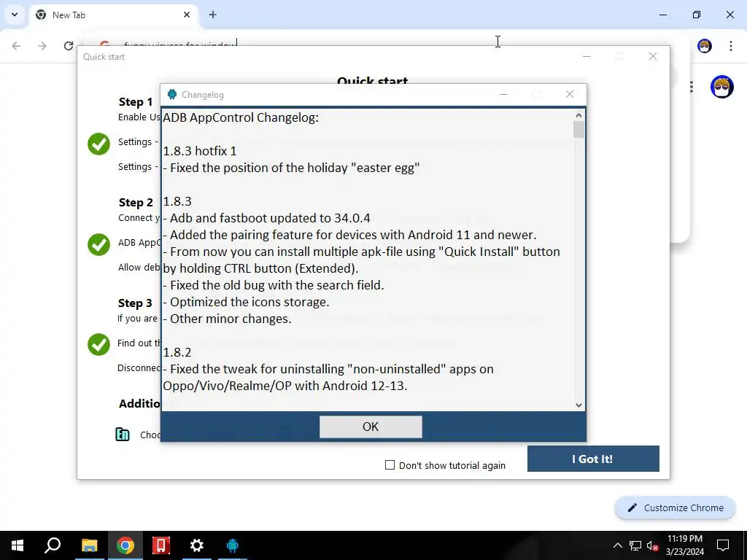Click the red phone app taskbar icon
747x560 pixels.
pyautogui.click(x=161, y=545)
